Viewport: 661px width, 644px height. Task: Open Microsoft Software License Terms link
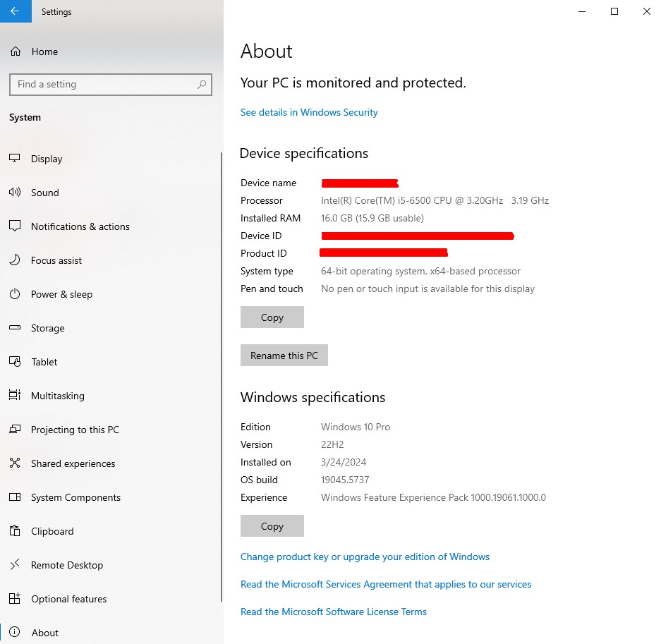pyautogui.click(x=334, y=612)
